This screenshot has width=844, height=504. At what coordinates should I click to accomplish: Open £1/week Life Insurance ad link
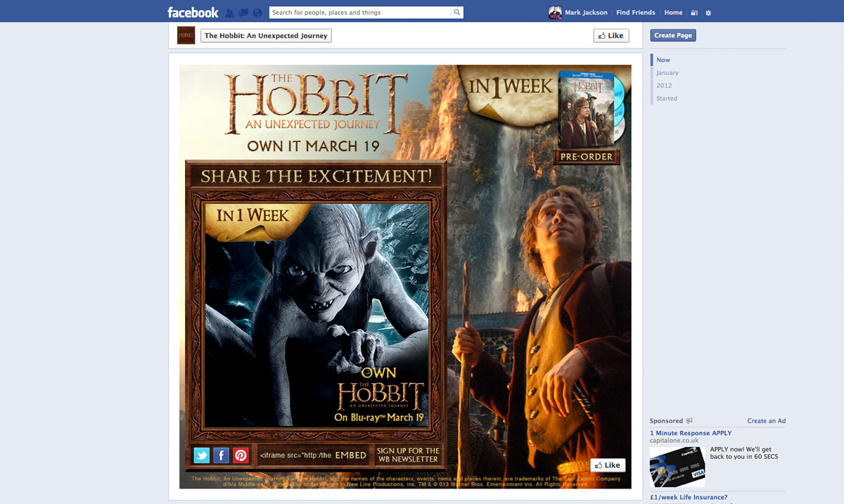[689, 498]
